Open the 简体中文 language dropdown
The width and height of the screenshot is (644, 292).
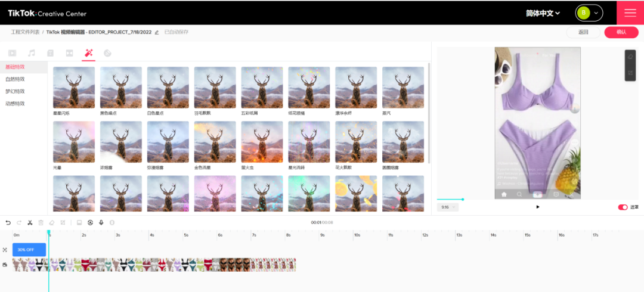pyautogui.click(x=543, y=13)
